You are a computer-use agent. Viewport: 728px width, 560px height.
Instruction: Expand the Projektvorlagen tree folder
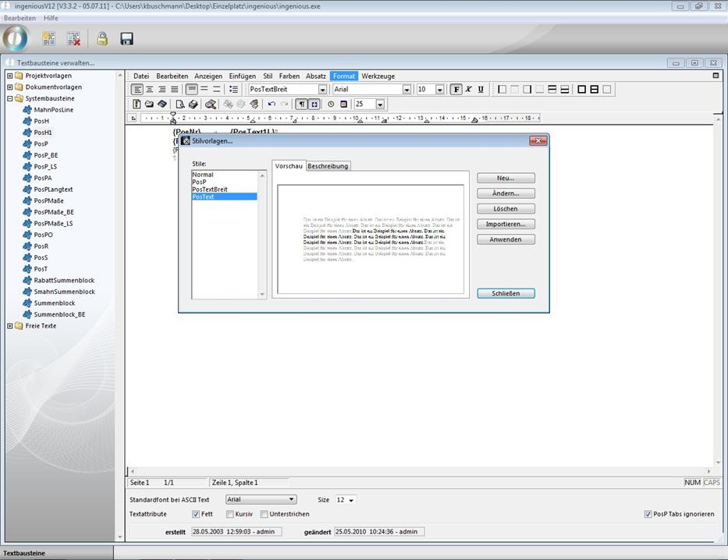pyautogui.click(x=9, y=76)
